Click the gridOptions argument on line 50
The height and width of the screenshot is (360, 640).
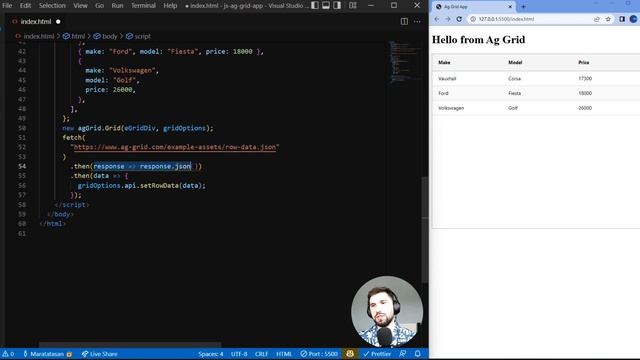point(184,128)
